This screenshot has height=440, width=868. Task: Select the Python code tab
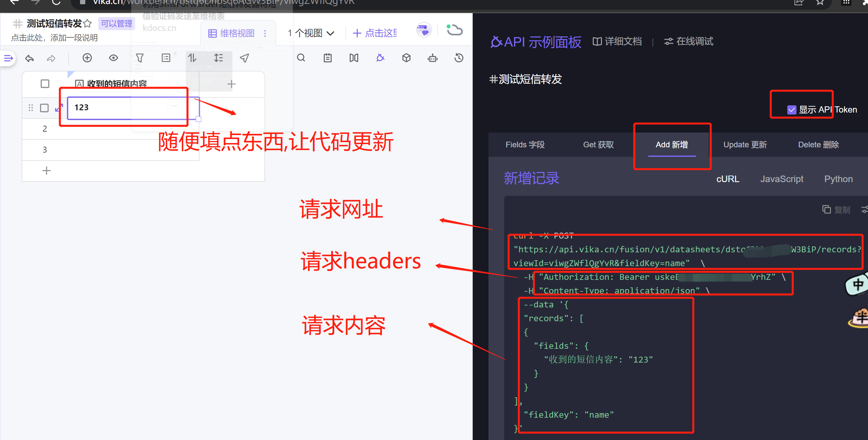(x=838, y=179)
